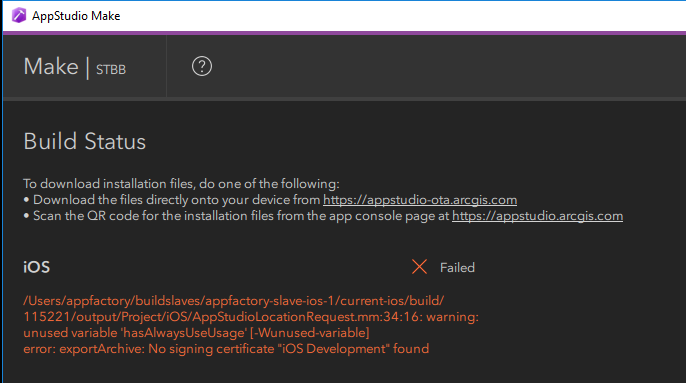Click the AppStudio Make window title text
Screen dimensions: 686x383
tap(76, 16)
